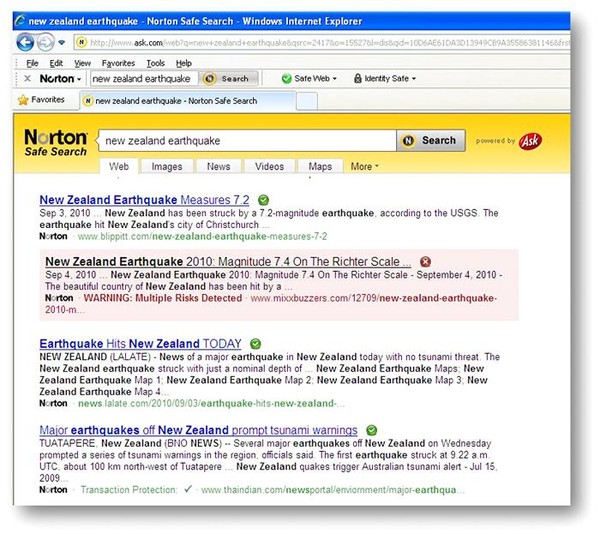Click green checkmark beside Earthquake Hits TODAY
This screenshot has height=534, width=600.
tap(256, 344)
